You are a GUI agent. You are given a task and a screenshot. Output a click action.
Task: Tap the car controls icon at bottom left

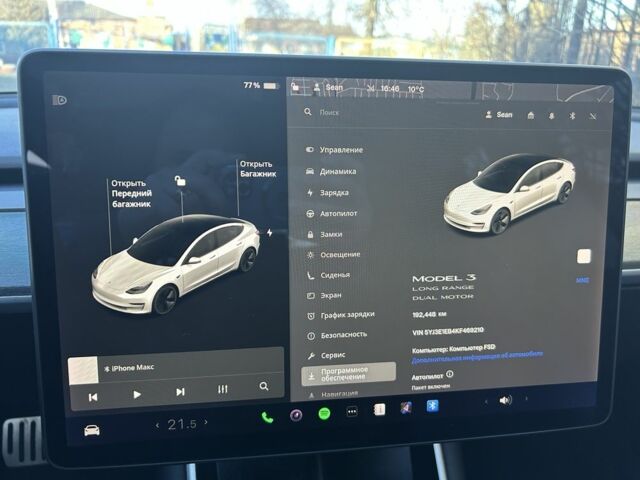point(91,430)
